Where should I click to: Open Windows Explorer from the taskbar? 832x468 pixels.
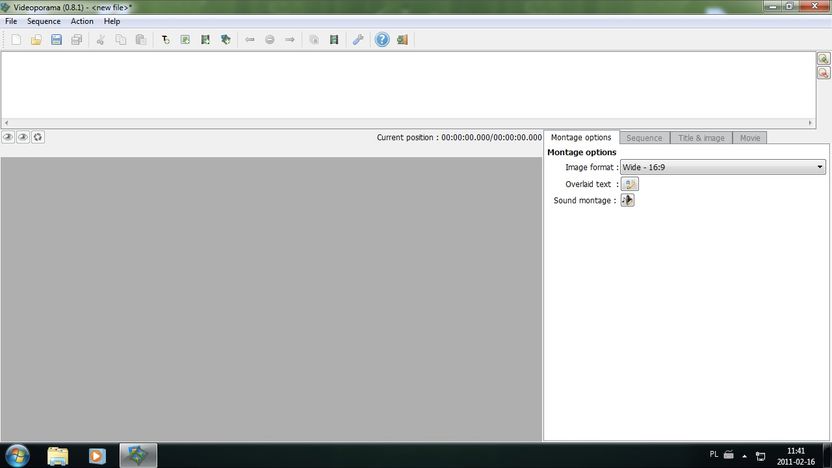point(57,456)
